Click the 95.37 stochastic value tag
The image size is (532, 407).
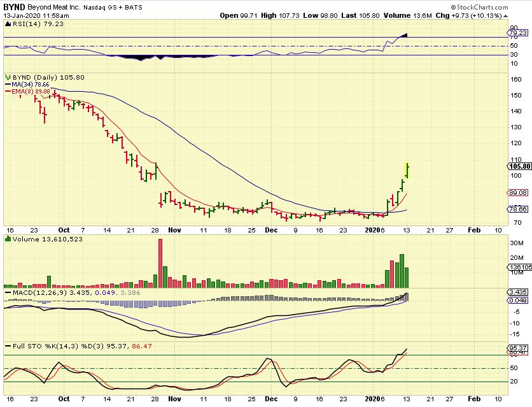(518, 348)
